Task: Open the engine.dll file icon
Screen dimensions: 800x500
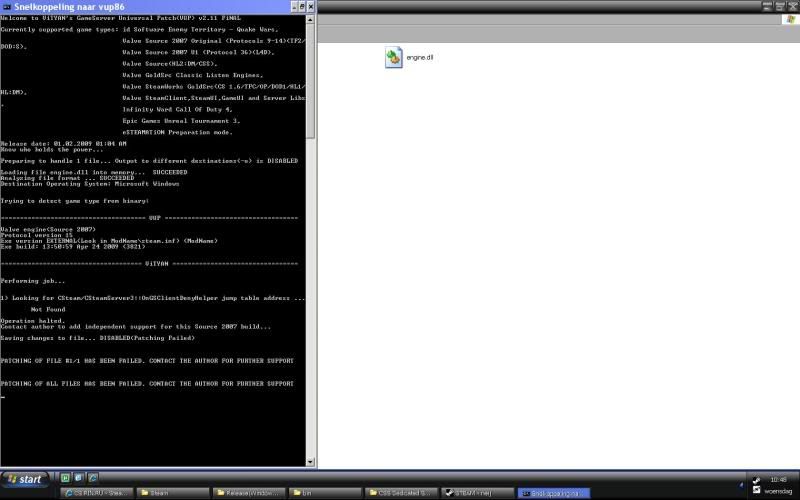Action: click(x=393, y=57)
